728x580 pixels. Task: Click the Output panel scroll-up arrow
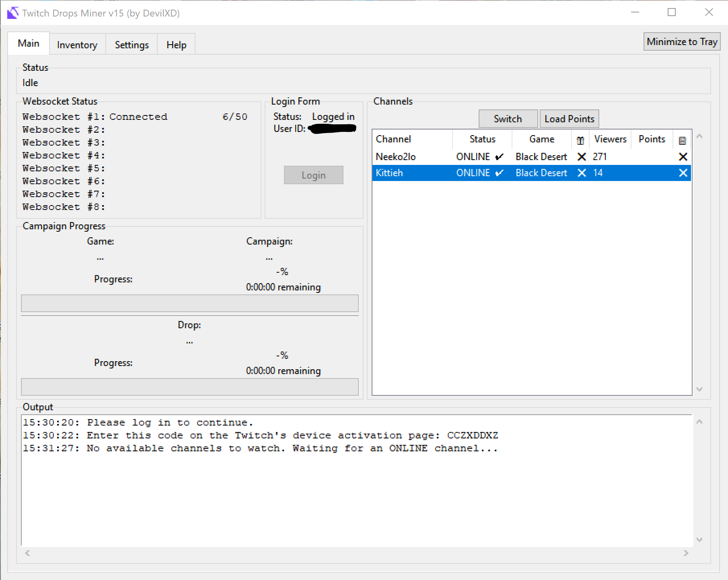coord(699,422)
